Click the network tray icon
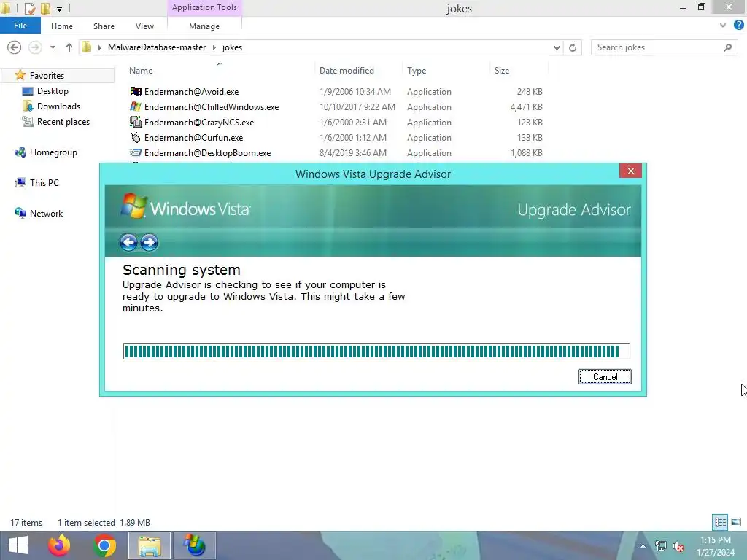The width and height of the screenshot is (747, 560). 660,546
